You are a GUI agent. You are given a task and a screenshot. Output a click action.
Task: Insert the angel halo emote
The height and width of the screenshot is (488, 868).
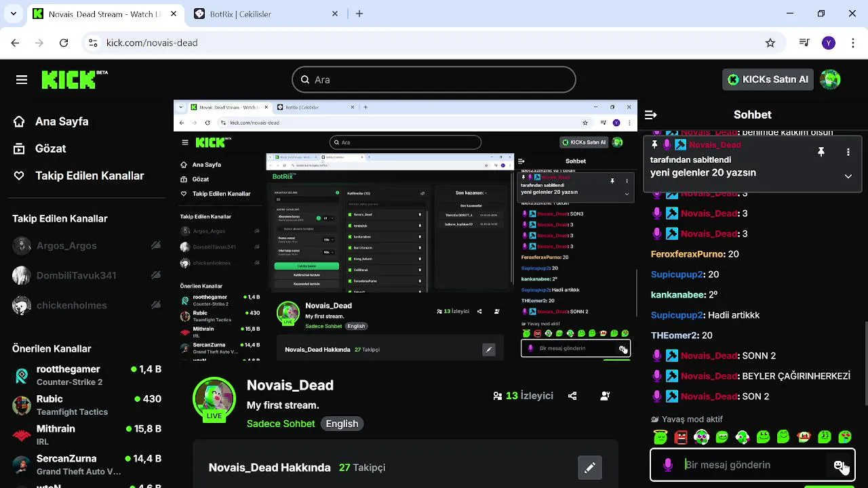click(x=660, y=437)
